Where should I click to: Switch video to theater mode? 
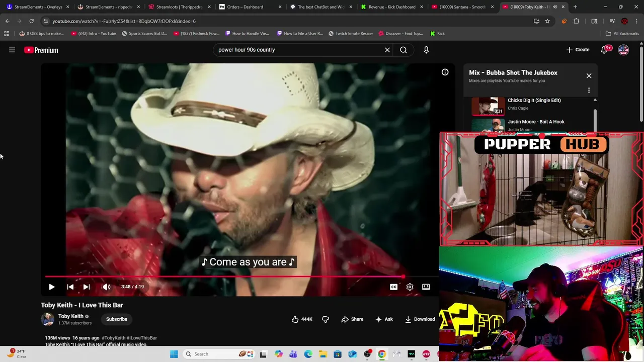(x=426, y=287)
